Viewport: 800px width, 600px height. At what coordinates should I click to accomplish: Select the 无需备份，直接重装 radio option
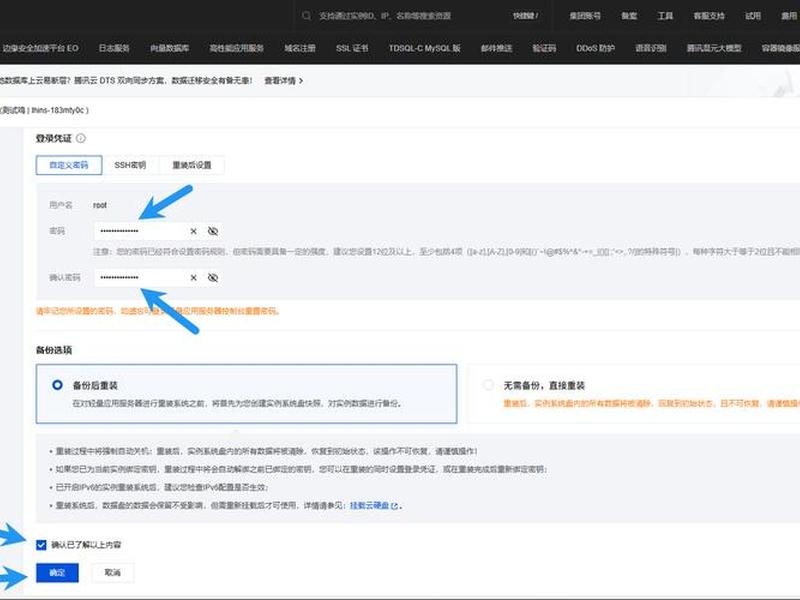[x=488, y=385]
